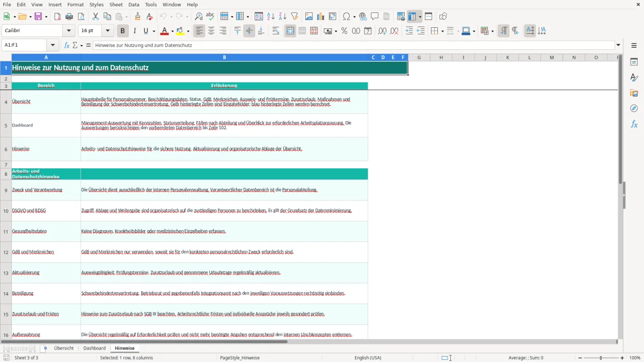Cut selection with scissors icon

pyautogui.click(x=96, y=17)
